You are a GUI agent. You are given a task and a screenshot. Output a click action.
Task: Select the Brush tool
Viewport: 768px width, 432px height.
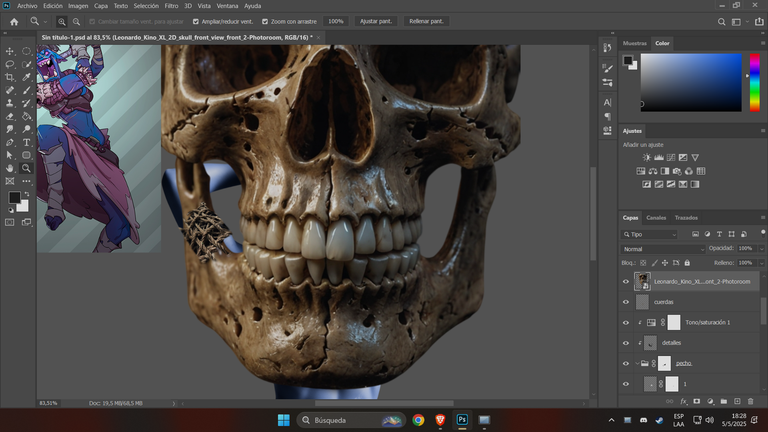point(26,90)
